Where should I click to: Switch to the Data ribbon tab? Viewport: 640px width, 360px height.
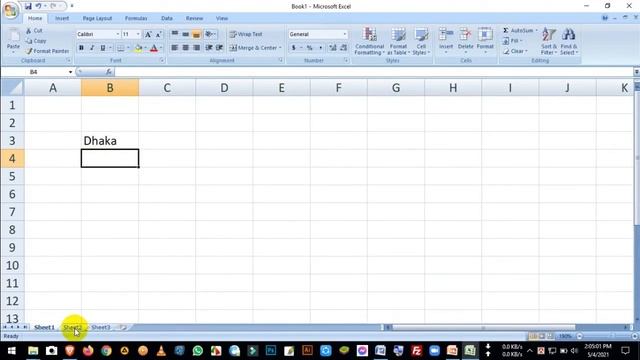[167, 18]
